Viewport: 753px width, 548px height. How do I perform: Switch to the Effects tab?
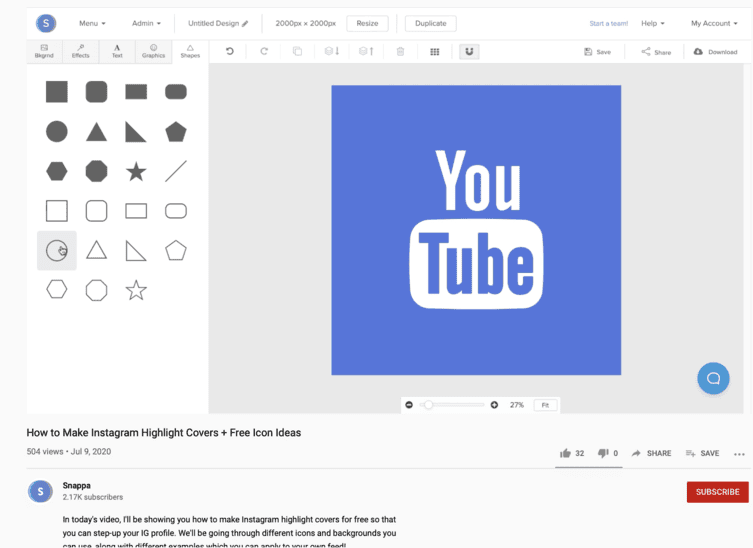click(81, 51)
